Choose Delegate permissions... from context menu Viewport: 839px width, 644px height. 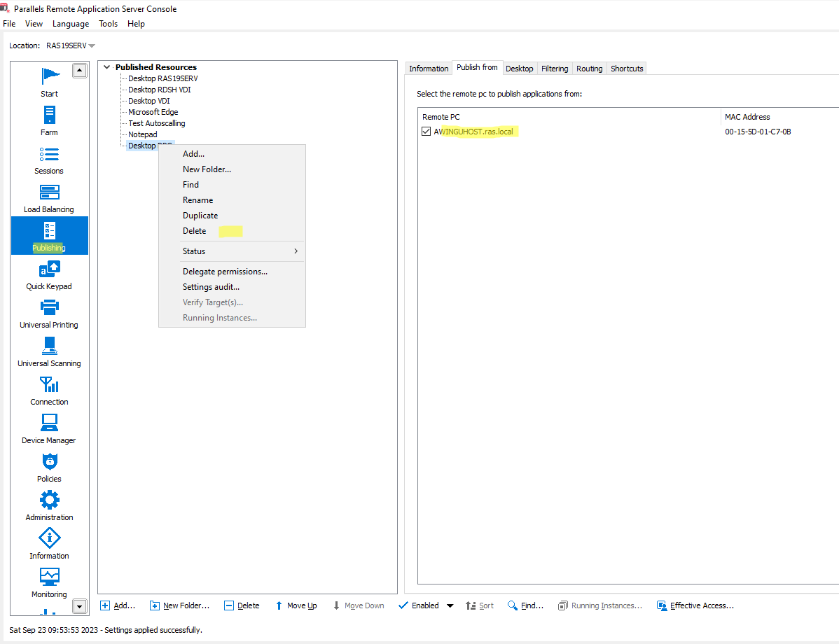[x=233, y=272]
